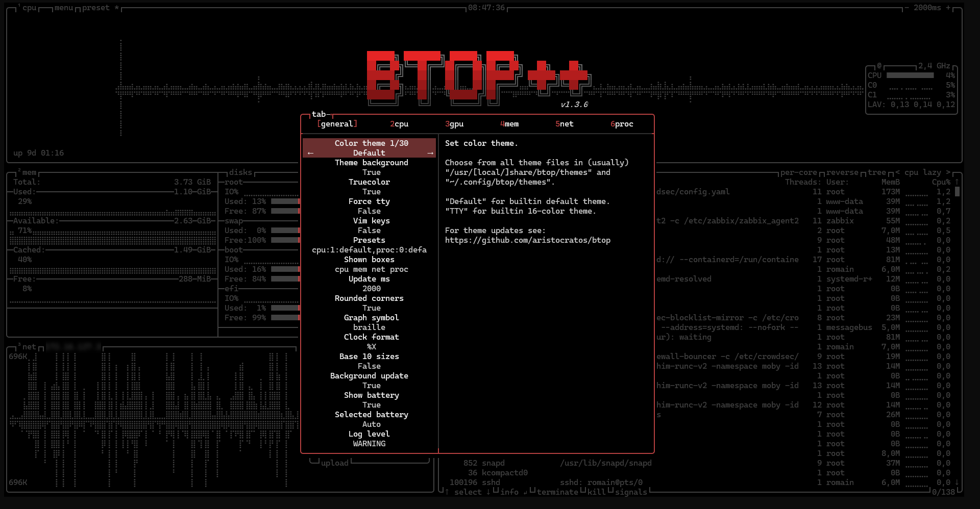The image size is (980, 509).
Task: Click the upload label in net box
Action: coord(335,463)
